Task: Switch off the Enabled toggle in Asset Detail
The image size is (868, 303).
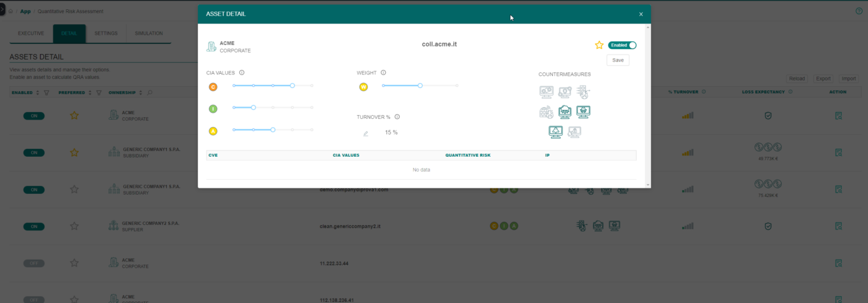Action: (x=622, y=45)
